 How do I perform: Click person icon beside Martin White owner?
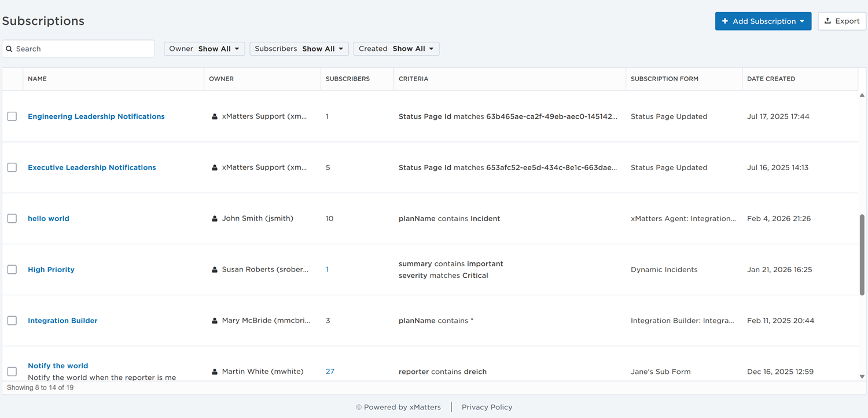pyautogui.click(x=215, y=372)
